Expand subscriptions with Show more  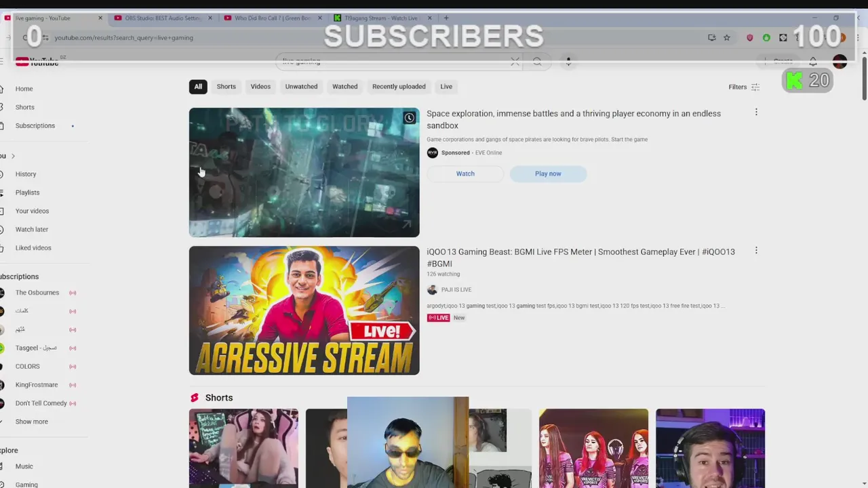click(32, 422)
